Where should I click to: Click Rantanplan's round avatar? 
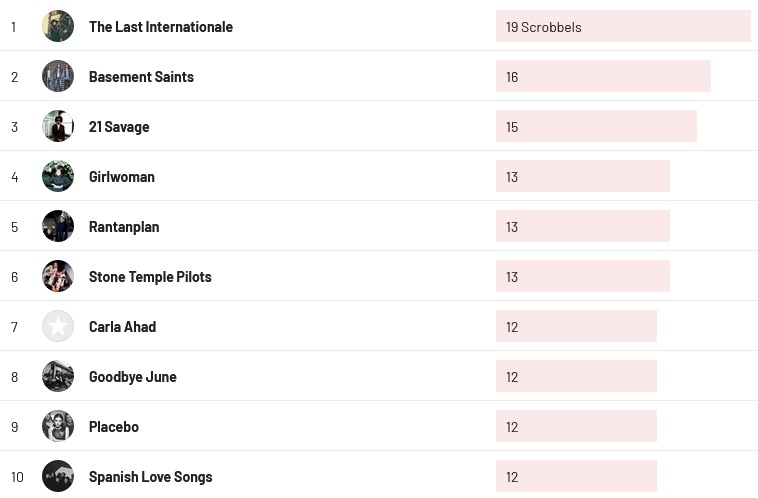[58, 226]
